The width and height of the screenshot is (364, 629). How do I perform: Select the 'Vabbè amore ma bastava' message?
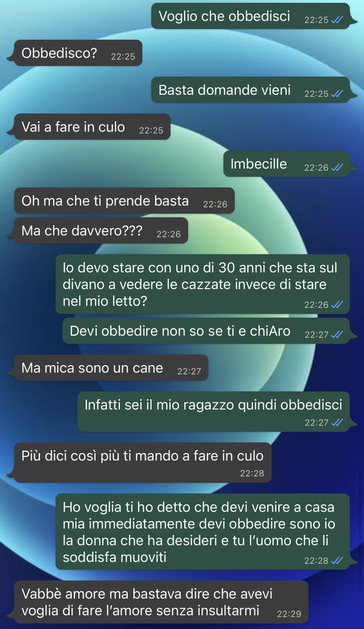161,602
